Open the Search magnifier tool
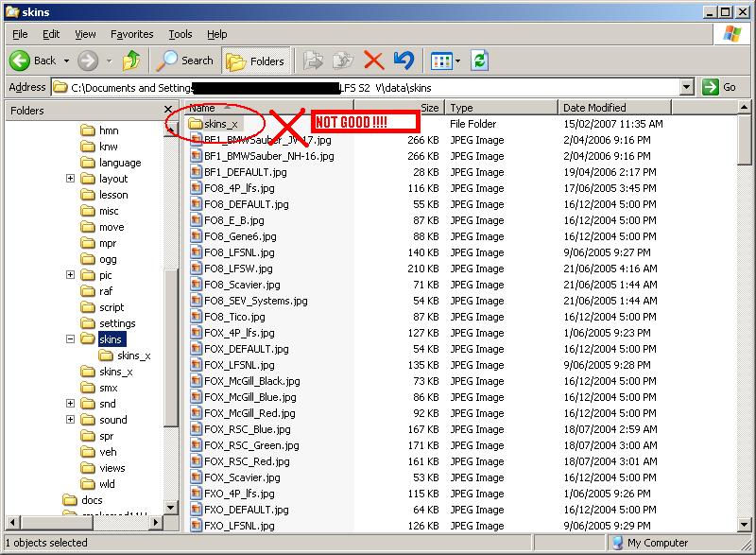Screen dimensions: 756x555 point(185,61)
